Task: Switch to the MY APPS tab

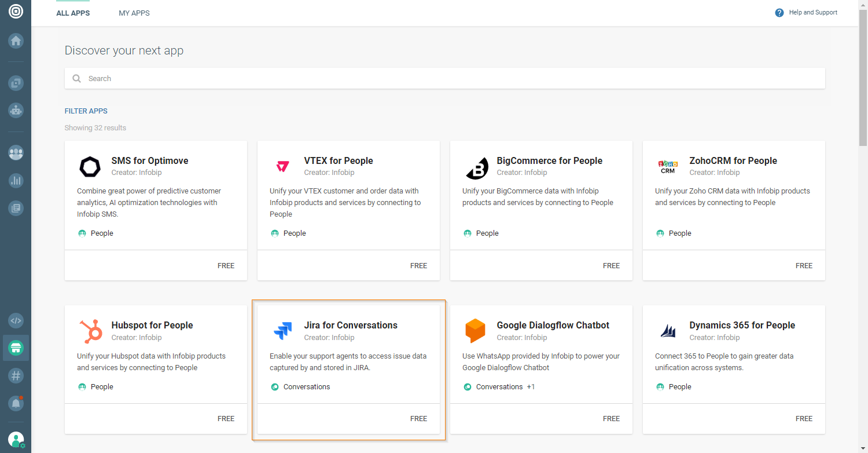Action: 134,13
